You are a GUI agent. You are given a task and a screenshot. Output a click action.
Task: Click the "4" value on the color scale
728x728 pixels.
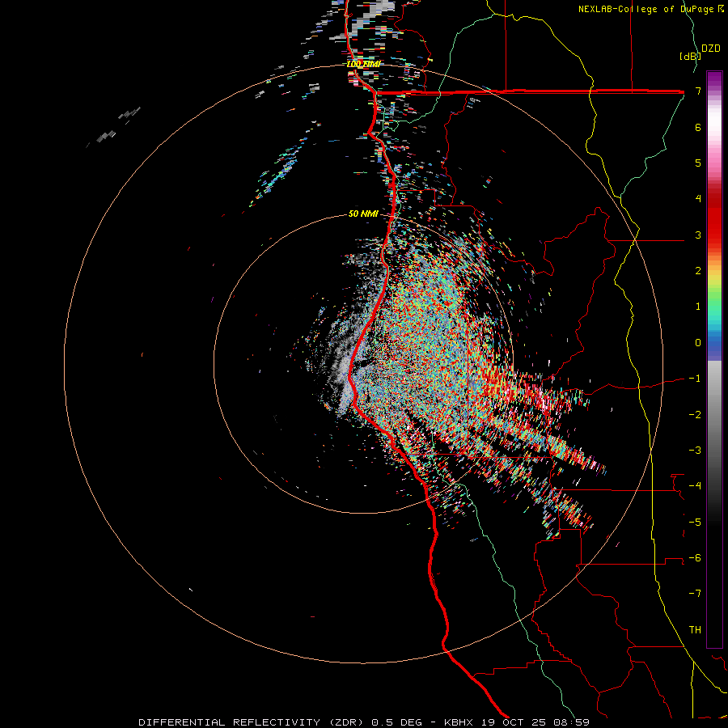click(698, 199)
